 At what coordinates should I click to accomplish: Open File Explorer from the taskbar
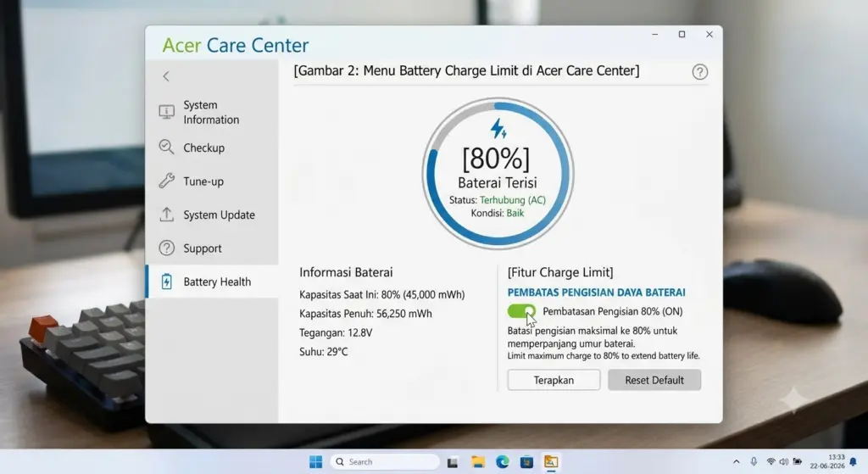click(478, 462)
